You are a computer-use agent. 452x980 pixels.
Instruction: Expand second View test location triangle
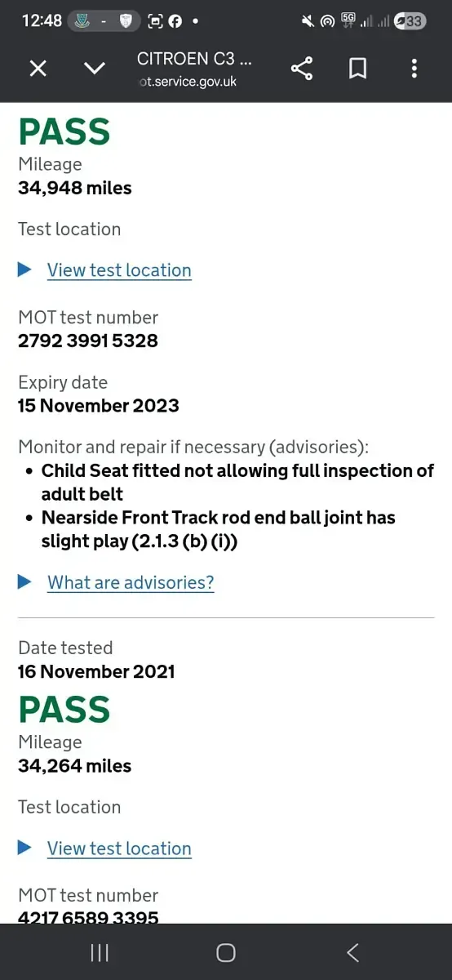pyautogui.click(x=24, y=848)
